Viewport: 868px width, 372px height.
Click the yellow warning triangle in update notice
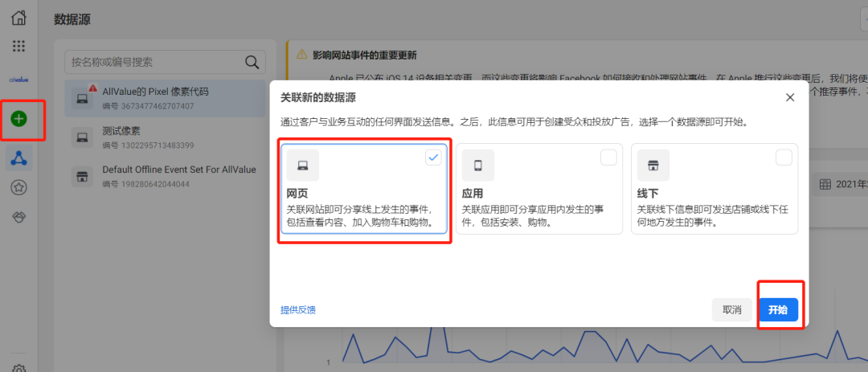pyautogui.click(x=301, y=55)
